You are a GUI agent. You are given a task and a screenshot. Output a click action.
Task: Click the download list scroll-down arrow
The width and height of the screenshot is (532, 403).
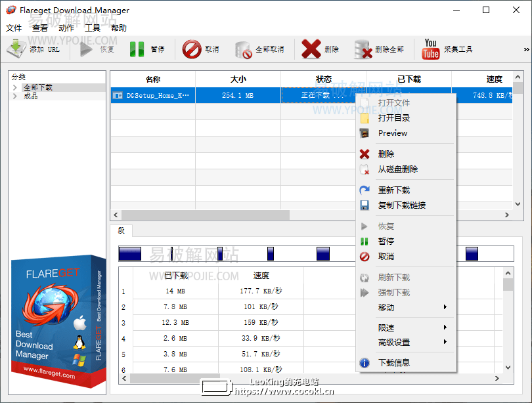coord(518,204)
